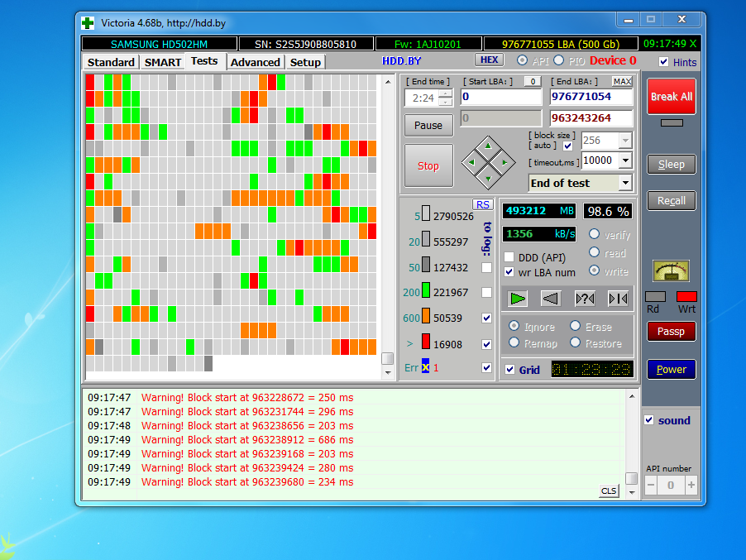Image resolution: width=746 pixels, height=560 pixels.
Task: Select the verify mode radio
Action: (x=594, y=234)
